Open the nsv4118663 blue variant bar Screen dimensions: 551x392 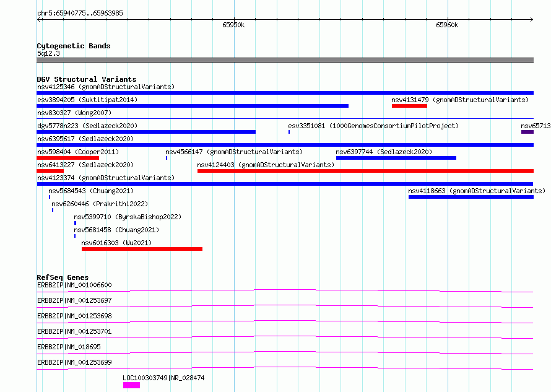coord(471,197)
